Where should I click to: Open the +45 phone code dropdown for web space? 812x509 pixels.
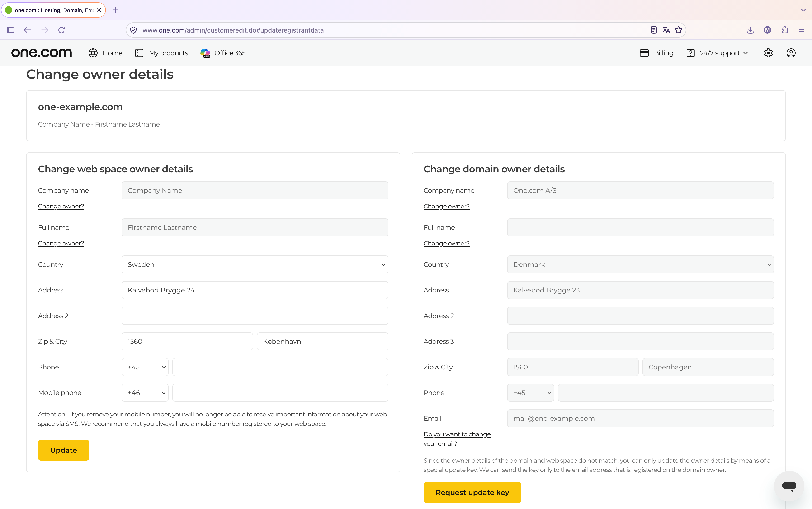145,367
